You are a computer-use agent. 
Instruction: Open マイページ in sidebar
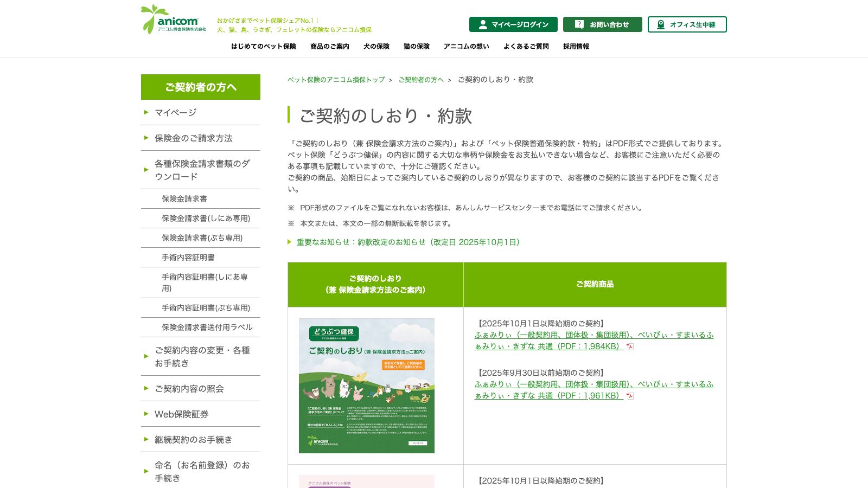pos(201,112)
